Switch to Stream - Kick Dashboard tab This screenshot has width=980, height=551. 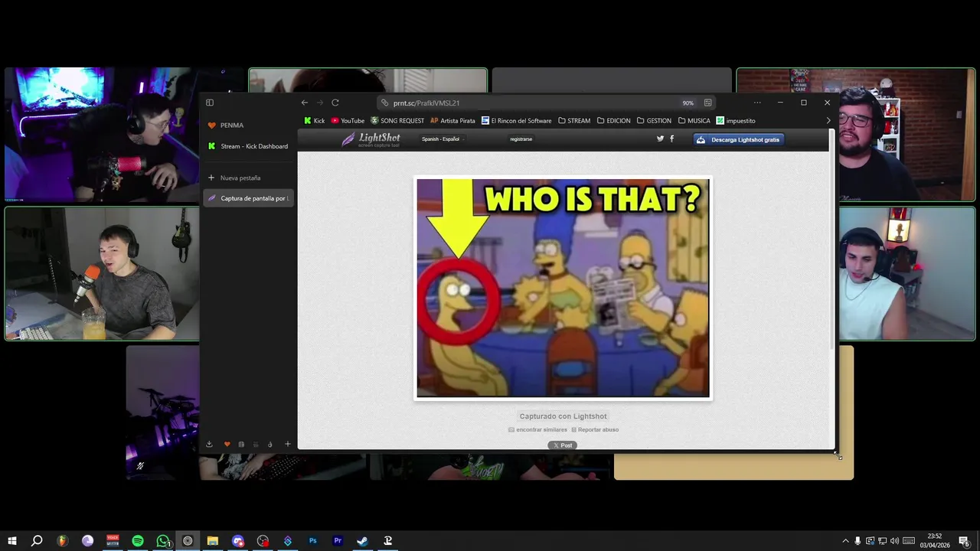(249, 146)
